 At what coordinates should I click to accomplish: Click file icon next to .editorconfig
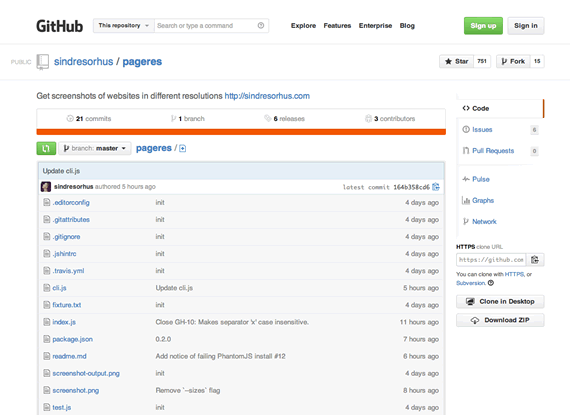point(47,202)
